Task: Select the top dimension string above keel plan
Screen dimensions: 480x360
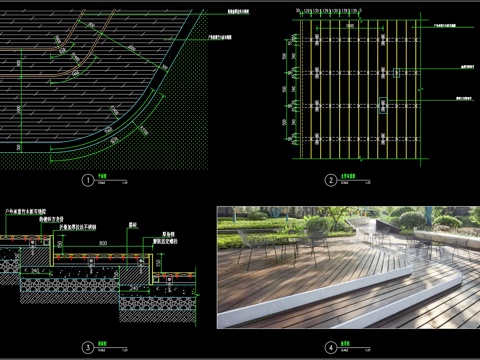Action: coord(328,11)
